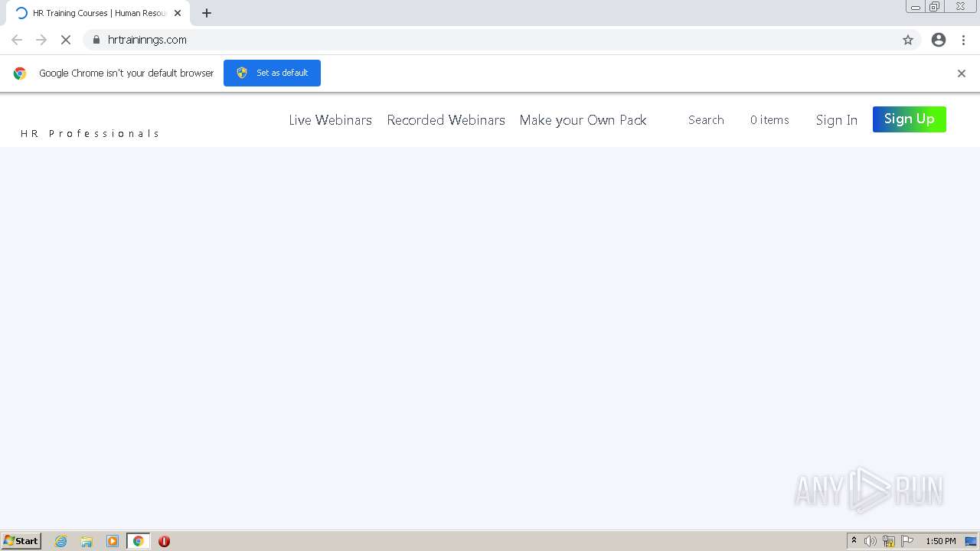
Task: Click the Chrome logo in notification bar
Action: (x=20, y=73)
